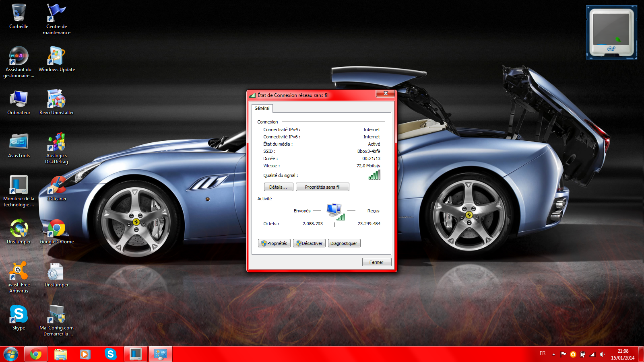Open the file explorer taskbar icon

tap(61, 354)
